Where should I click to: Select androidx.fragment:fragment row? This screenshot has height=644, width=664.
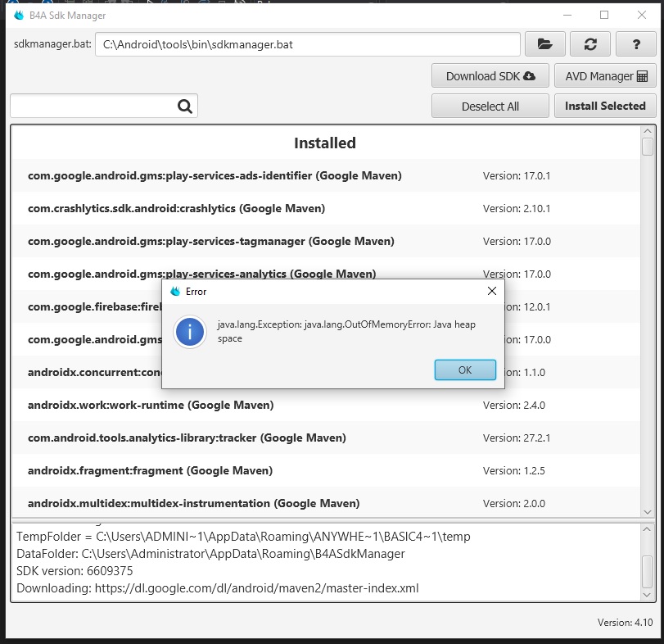[x=326, y=470]
